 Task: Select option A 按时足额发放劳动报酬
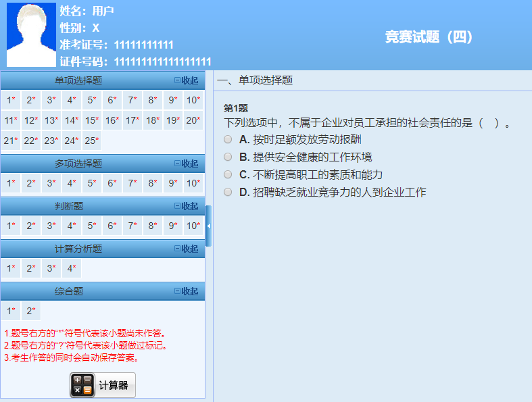point(228,139)
